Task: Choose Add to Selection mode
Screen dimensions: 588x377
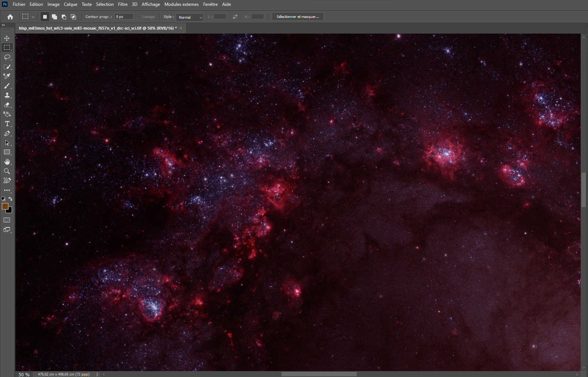Action: click(54, 17)
